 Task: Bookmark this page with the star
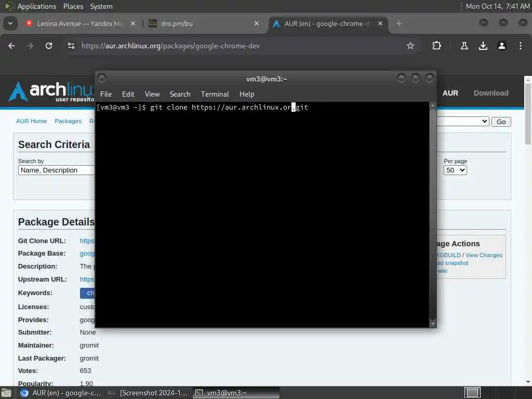click(x=410, y=46)
